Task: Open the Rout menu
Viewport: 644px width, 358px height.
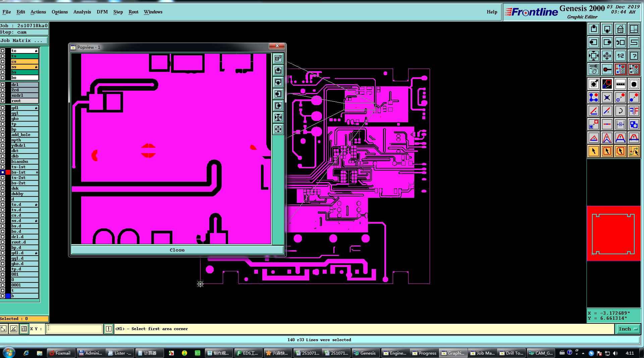Action: (133, 12)
